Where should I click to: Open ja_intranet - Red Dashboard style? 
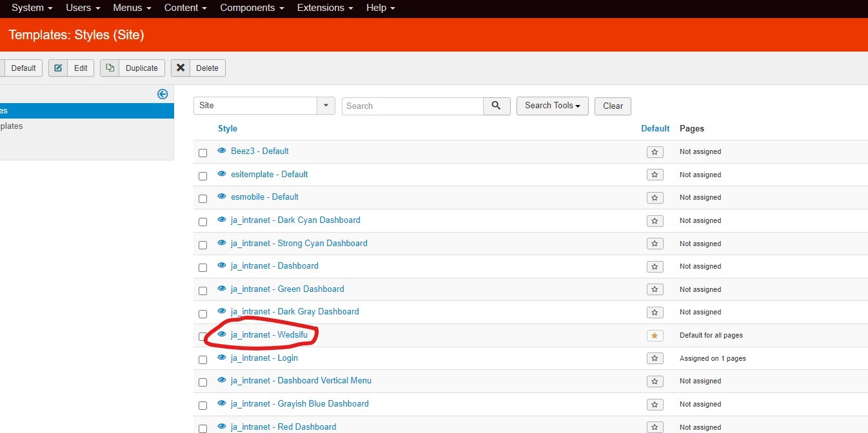pyautogui.click(x=284, y=427)
